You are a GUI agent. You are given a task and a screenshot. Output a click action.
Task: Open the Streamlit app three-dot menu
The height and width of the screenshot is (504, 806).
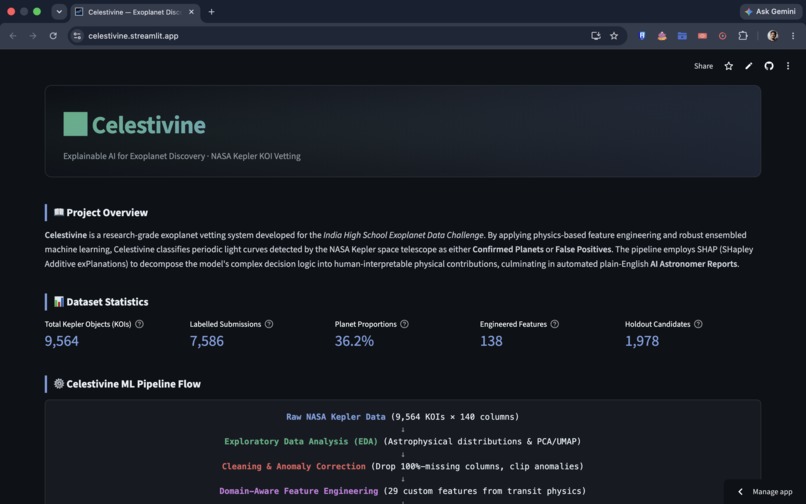click(x=787, y=66)
